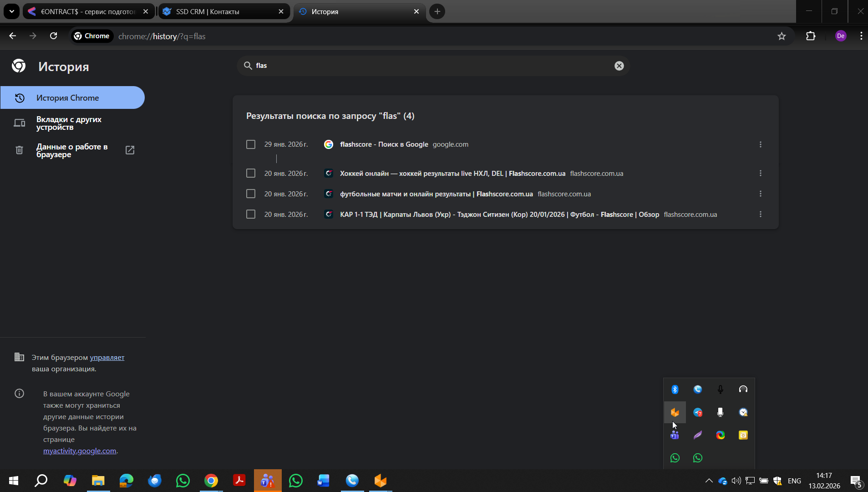
Task: Close the €ONTRACT$ tab
Action: point(146,11)
